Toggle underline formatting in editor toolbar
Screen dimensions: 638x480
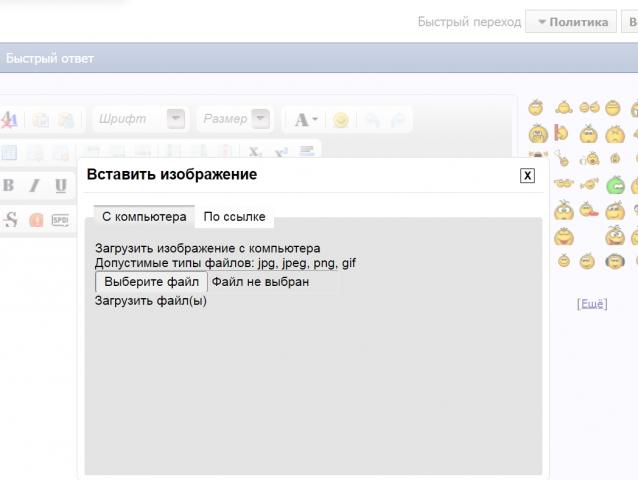click(x=60, y=186)
